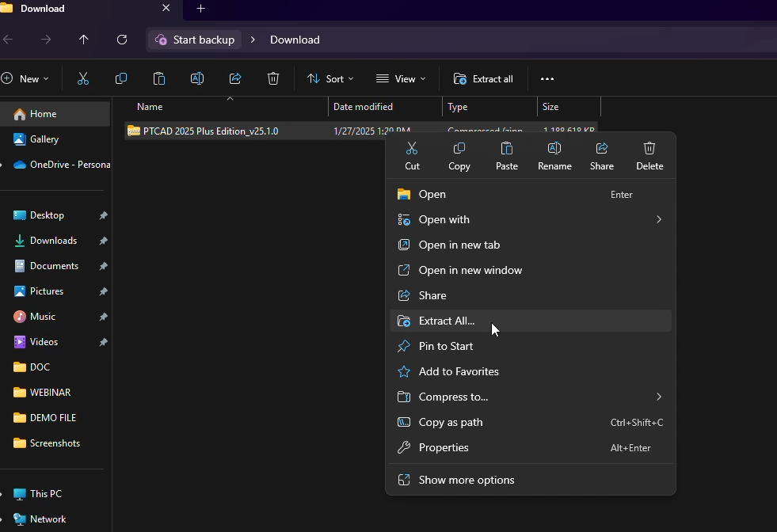Click the Cut icon in the toolbar
This screenshot has height=532, width=777.
[82, 78]
